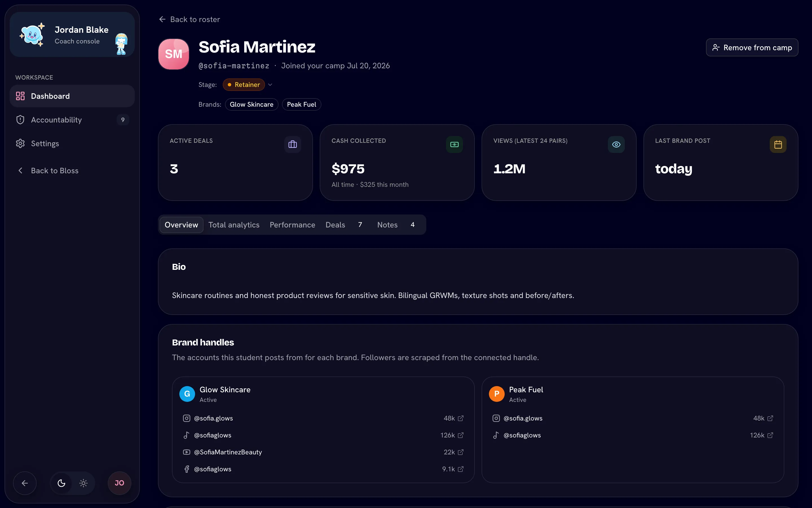Go back to roster link
The height and width of the screenshot is (508, 812).
tap(189, 19)
